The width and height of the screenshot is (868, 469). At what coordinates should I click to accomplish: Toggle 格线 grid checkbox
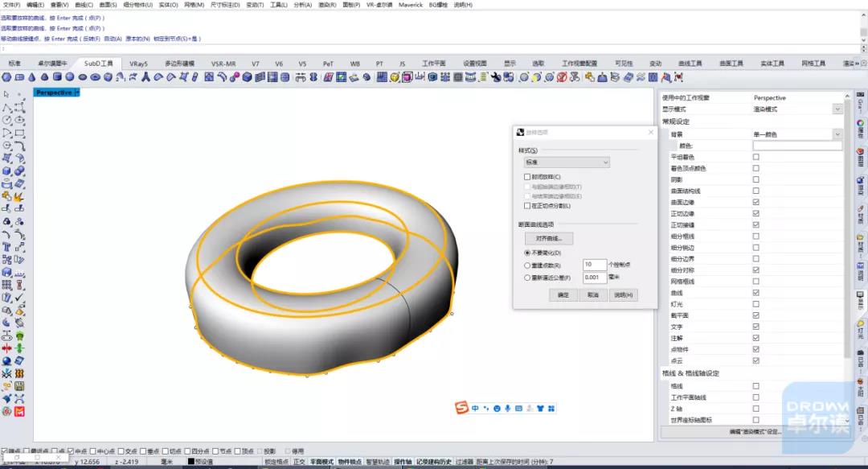[x=755, y=386]
